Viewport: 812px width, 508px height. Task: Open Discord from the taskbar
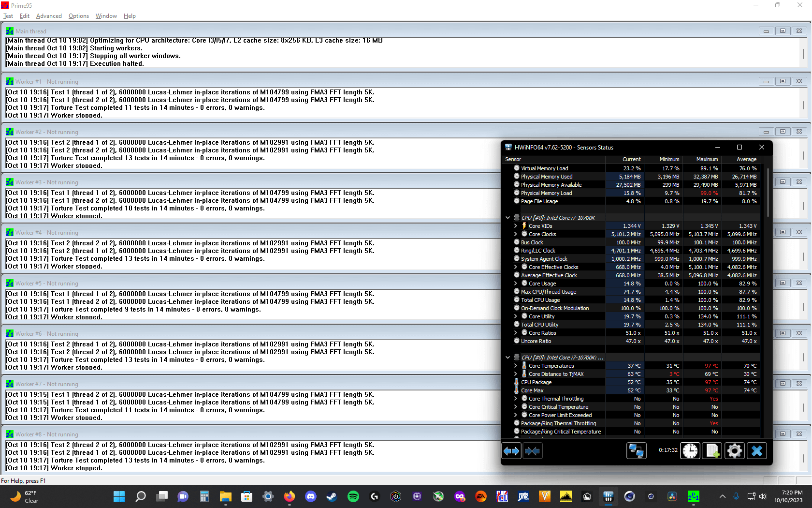(x=311, y=496)
